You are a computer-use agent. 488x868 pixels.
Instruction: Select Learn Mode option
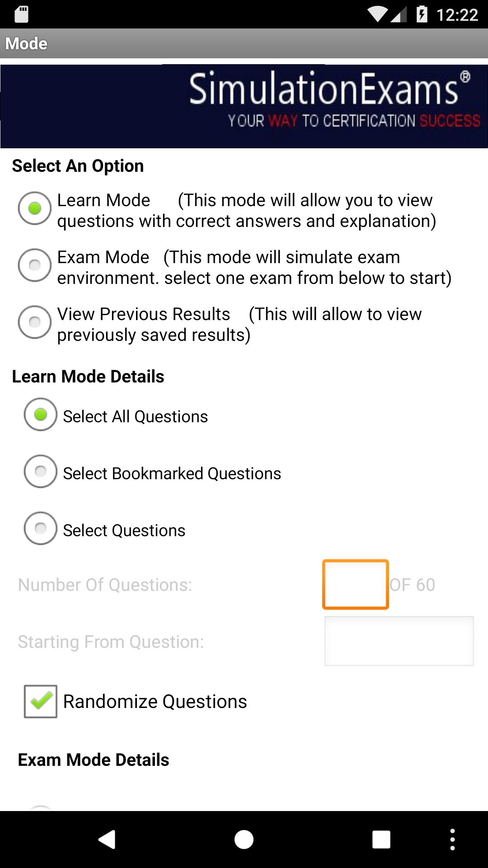click(34, 208)
